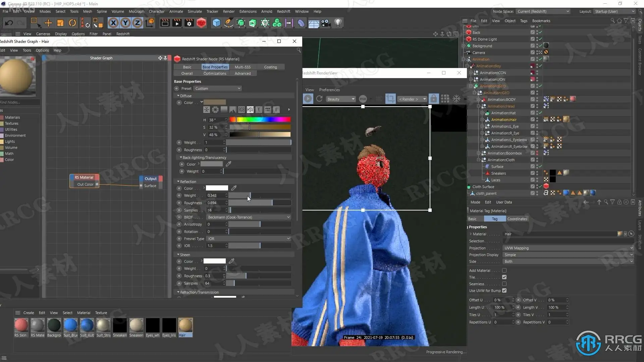Image resolution: width=644 pixels, height=362 pixels.
Task: Uncheck the Tile checkbox
Action: (504, 277)
